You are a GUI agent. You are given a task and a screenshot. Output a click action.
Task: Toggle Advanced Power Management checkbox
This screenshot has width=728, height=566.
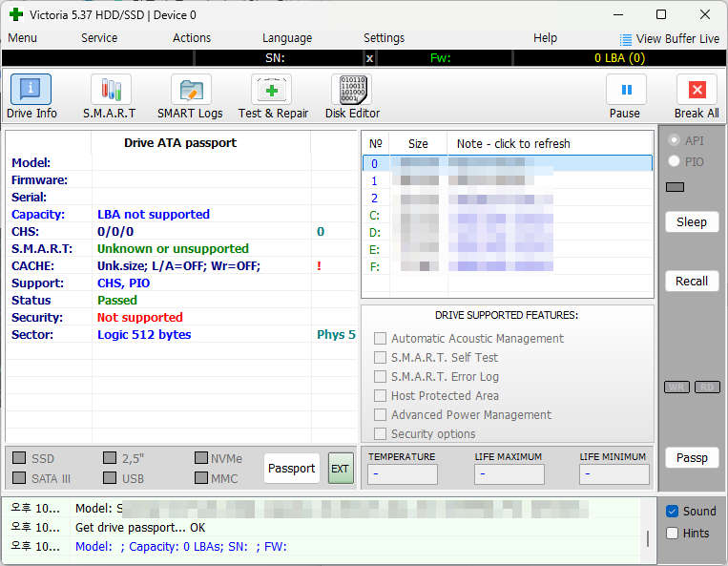pos(380,414)
